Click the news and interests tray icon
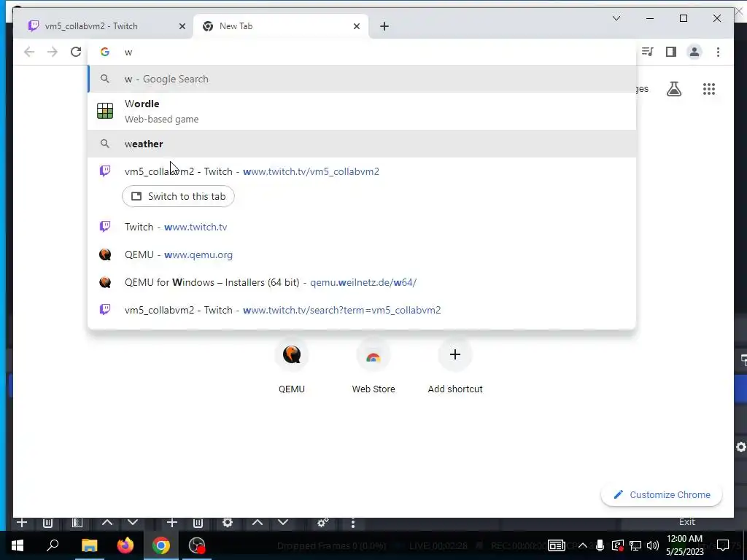 (x=557, y=545)
